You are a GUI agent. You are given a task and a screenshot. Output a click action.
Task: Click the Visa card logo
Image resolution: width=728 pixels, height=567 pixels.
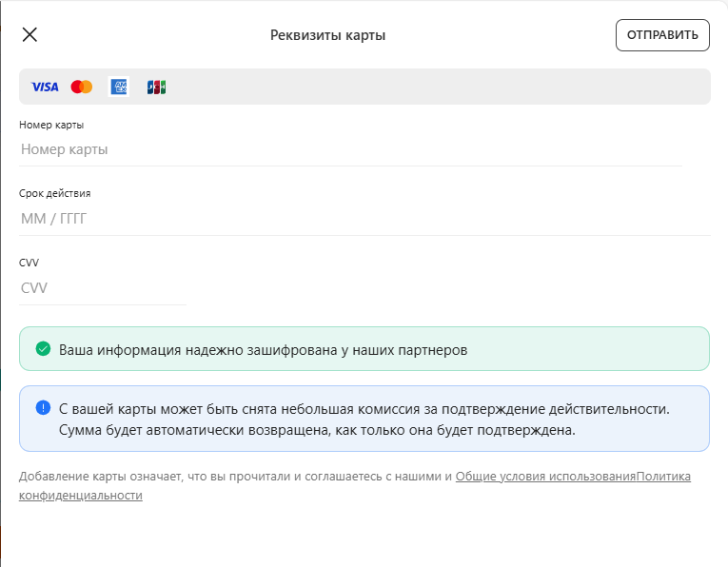coord(45,87)
